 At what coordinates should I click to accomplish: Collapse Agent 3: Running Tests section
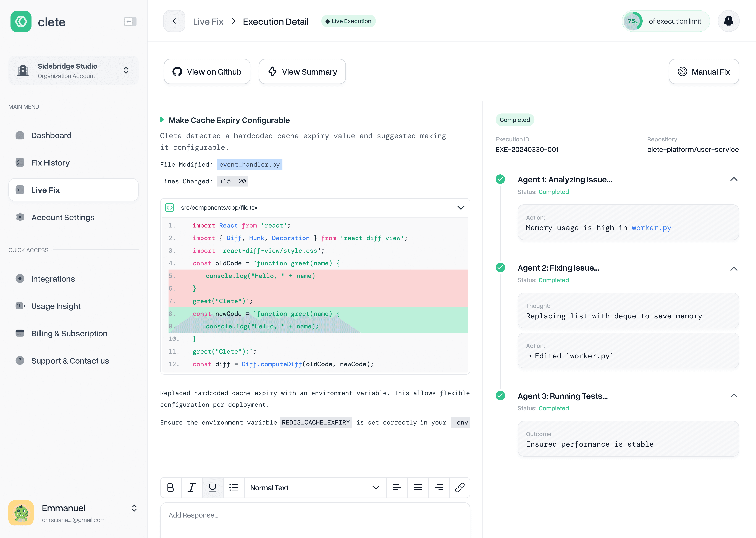tap(734, 395)
